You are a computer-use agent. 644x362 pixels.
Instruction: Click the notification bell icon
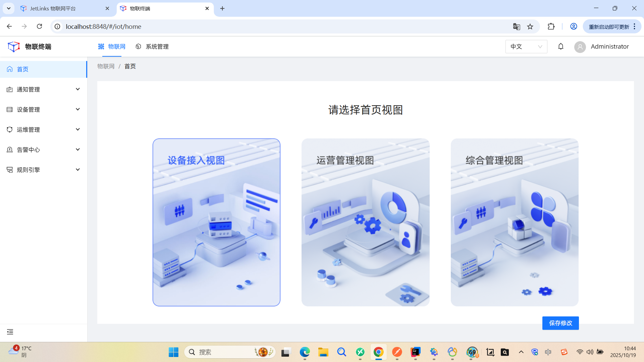click(x=560, y=47)
